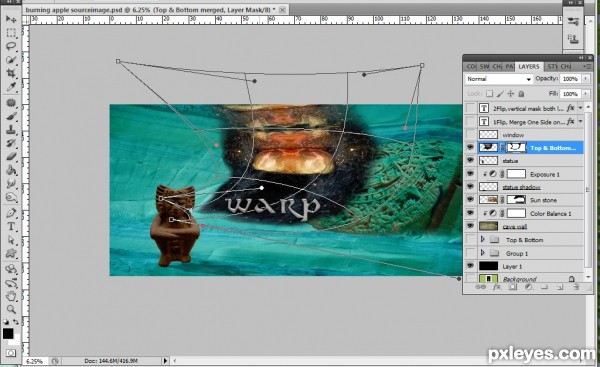Hide the Top & Bottom merged layer
The width and height of the screenshot is (600, 367).
coord(470,147)
